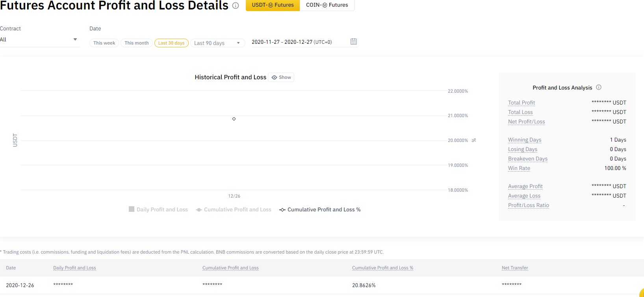This screenshot has width=644, height=297.
Task: Click the Breakeven Days label
Action: (528, 159)
